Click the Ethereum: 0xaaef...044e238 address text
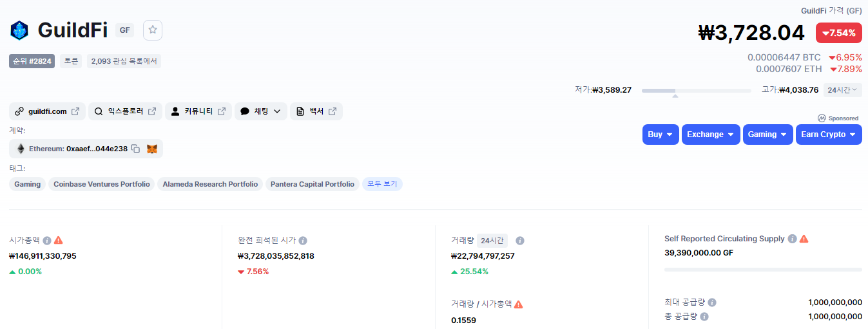Screen dimensions: 868x334 pos(78,149)
